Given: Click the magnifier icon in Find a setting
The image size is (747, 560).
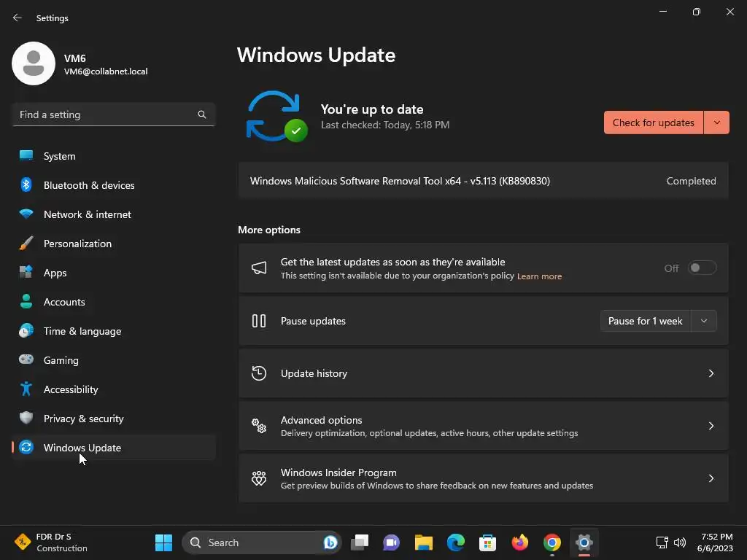Looking at the screenshot, I should 202,114.
